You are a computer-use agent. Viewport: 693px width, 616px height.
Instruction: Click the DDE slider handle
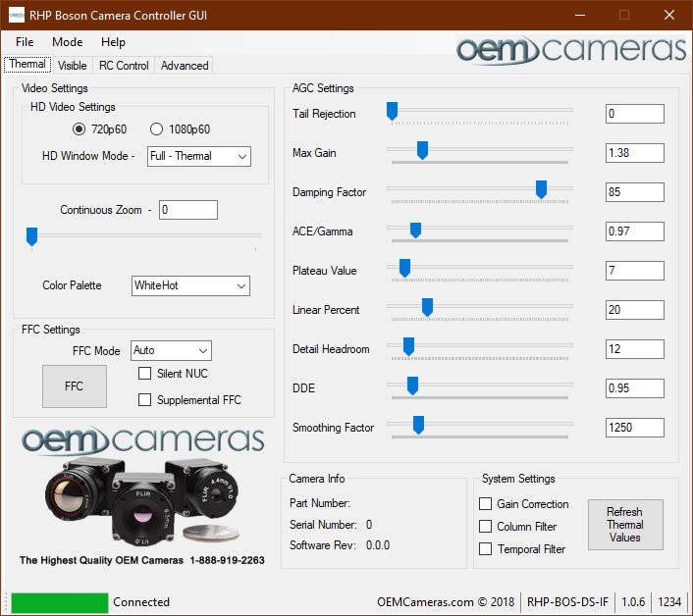413,385
